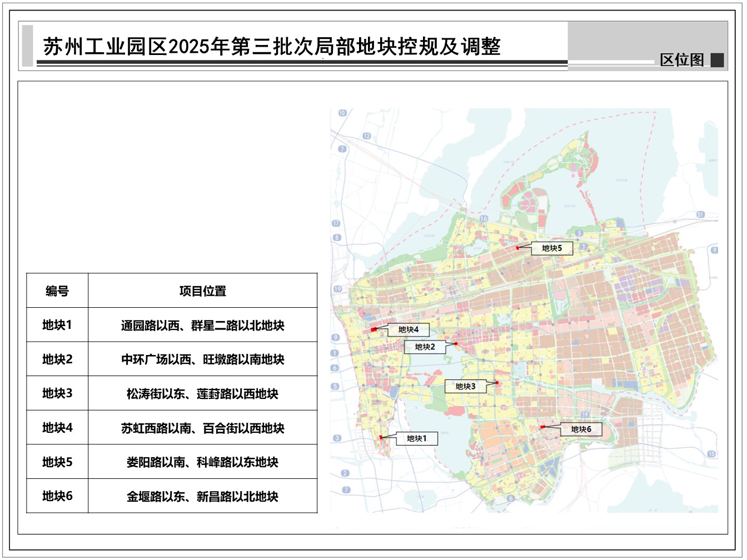Click the route 12 circle marker
Screen dimensions: 747x560
point(366,136)
